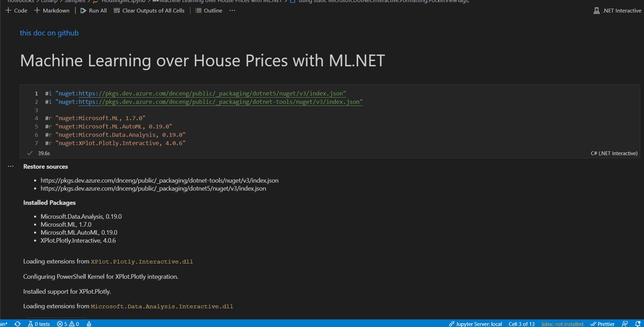
Task: Open cell output actions ellipsis menu
Action: click(x=11, y=166)
